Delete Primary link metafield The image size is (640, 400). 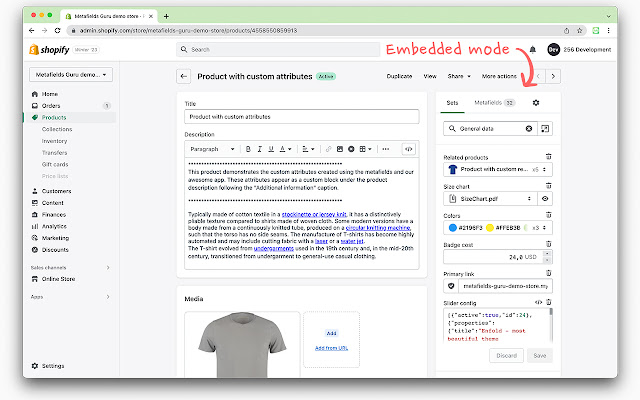tap(549, 273)
